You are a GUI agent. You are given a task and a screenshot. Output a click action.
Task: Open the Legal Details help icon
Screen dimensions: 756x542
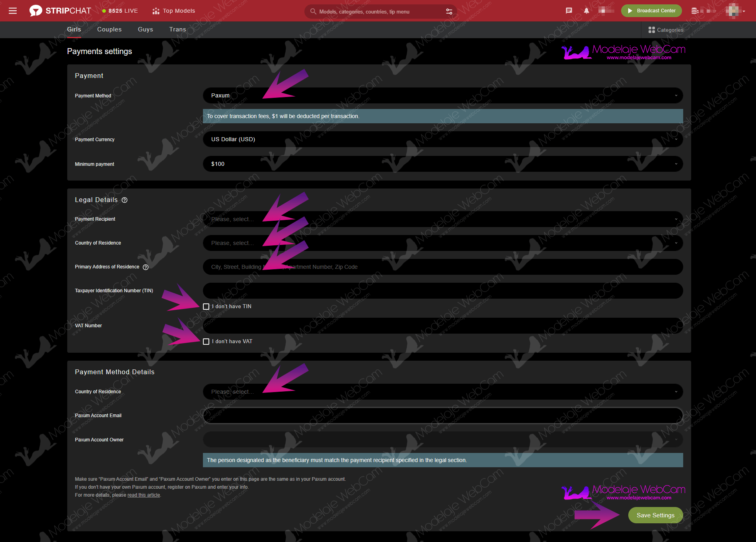[x=125, y=200]
